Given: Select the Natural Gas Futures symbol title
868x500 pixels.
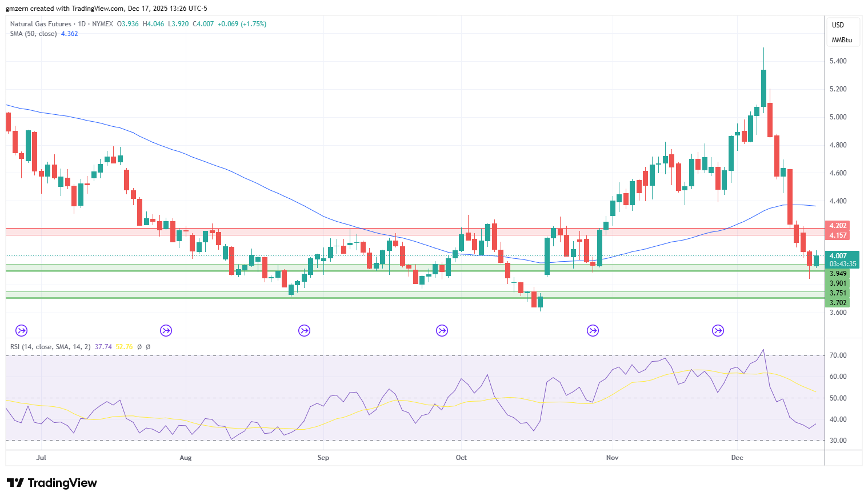Looking at the screenshot, I should pyautogui.click(x=41, y=24).
